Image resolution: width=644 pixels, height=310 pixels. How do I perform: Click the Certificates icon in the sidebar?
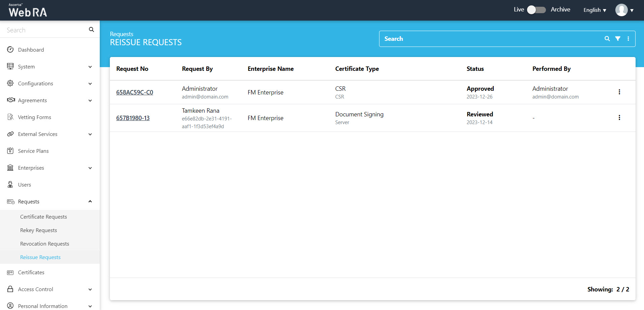(x=10, y=273)
